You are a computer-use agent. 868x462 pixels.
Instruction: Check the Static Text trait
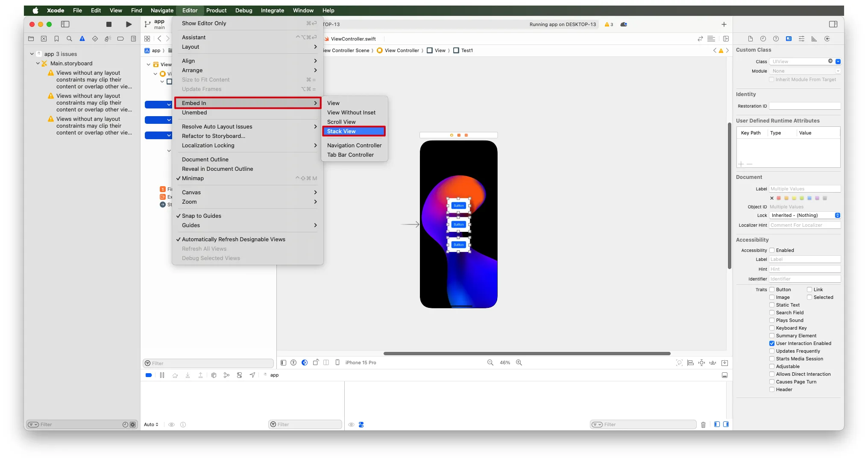click(x=772, y=305)
